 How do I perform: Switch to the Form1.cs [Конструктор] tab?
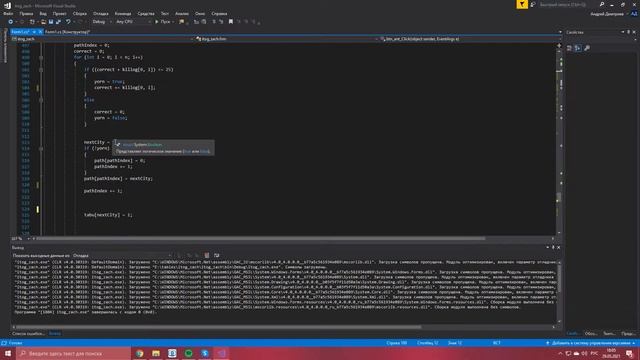point(67,32)
